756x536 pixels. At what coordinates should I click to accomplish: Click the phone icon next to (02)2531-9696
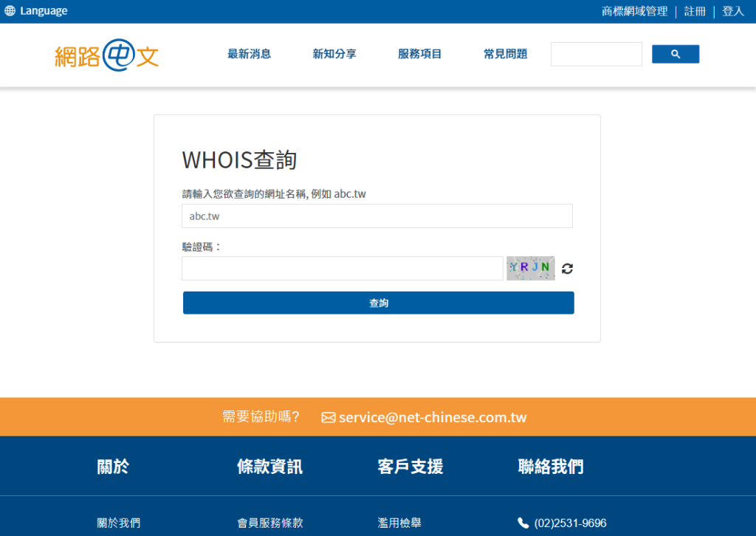click(523, 523)
